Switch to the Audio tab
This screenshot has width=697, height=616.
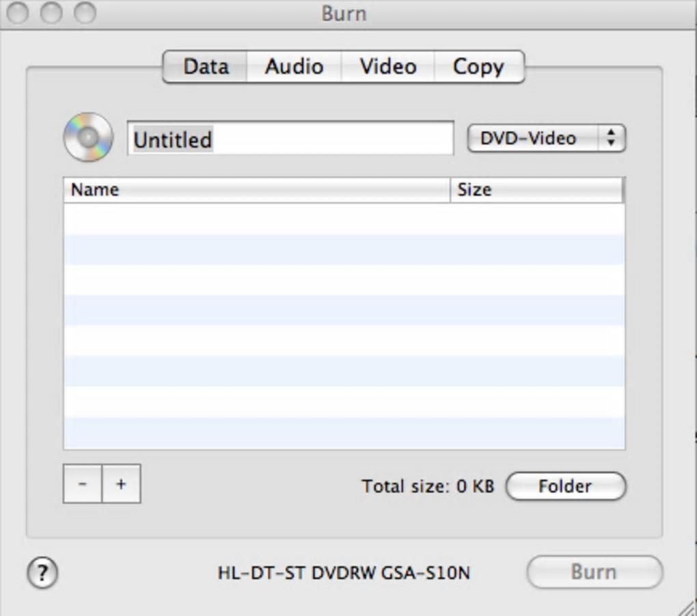pos(294,67)
